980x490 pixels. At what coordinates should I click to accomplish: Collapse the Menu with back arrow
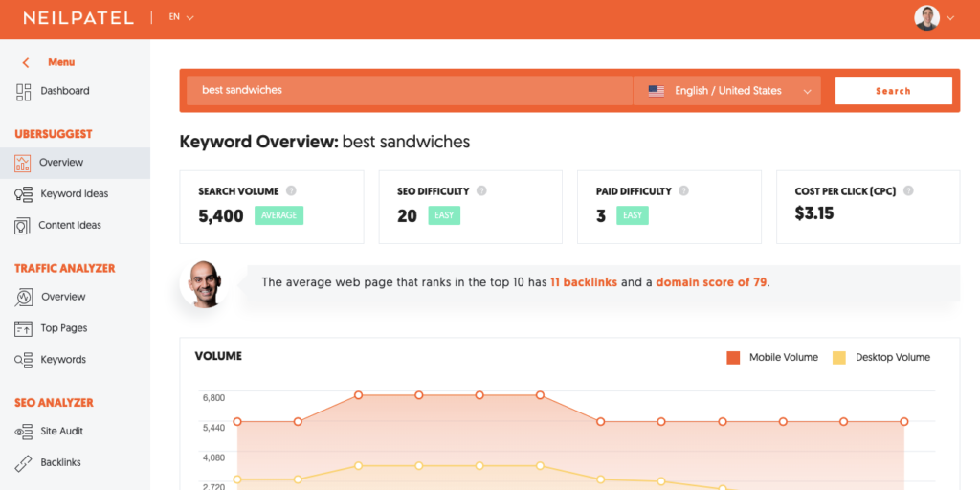click(x=26, y=62)
